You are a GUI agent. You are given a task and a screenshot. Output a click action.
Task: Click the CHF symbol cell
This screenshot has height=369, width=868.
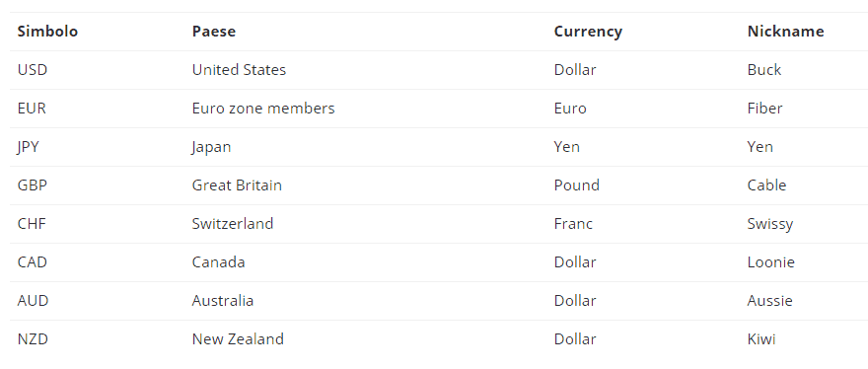(x=32, y=224)
